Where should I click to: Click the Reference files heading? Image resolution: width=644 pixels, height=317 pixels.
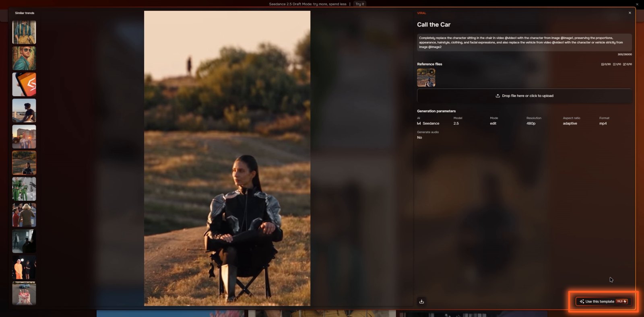(x=429, y=64)
